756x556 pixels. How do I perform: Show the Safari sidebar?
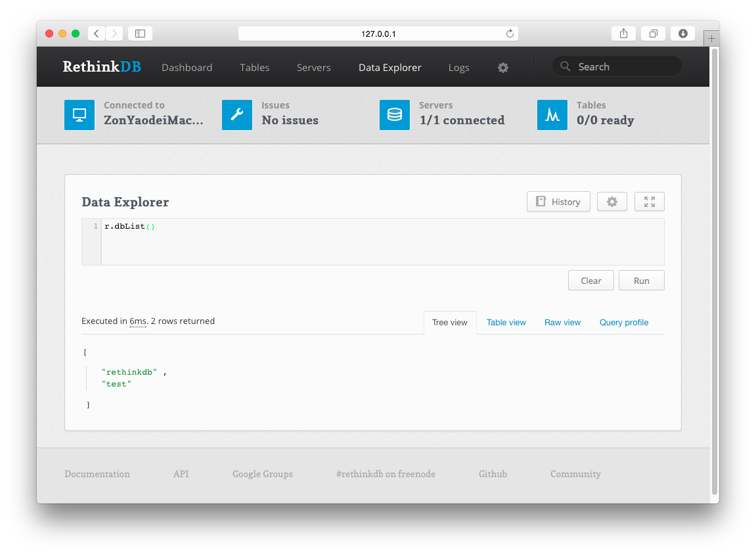tap(141, 34)
